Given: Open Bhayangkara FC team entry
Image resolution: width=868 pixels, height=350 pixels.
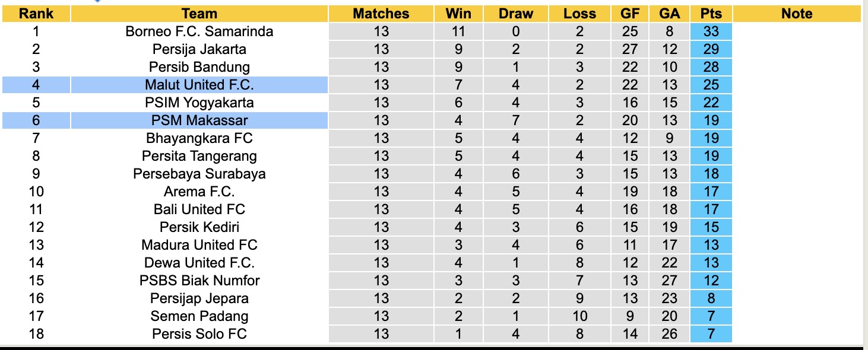Looking at the screenshot, I should (x=199, y=138).
